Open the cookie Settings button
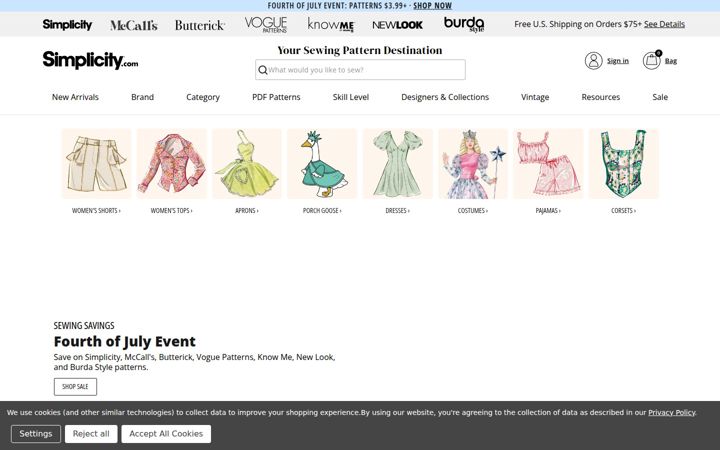This screenshot has width=720, height=450. 36,434
